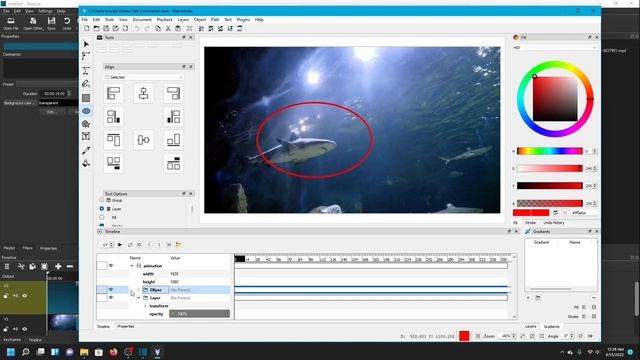The width and height of the screenshot is (640, 360).
Task: Click the Align left edges icon
Action: (x=113, y=93)
